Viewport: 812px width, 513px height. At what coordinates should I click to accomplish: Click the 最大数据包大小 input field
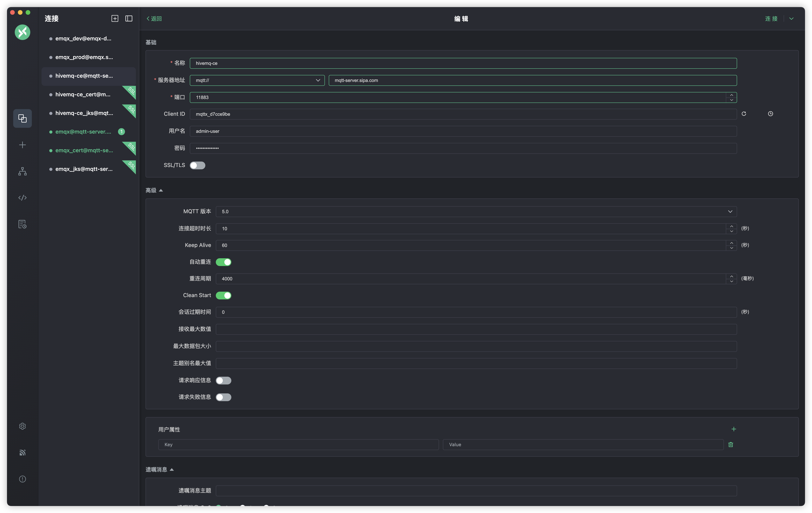476,346
